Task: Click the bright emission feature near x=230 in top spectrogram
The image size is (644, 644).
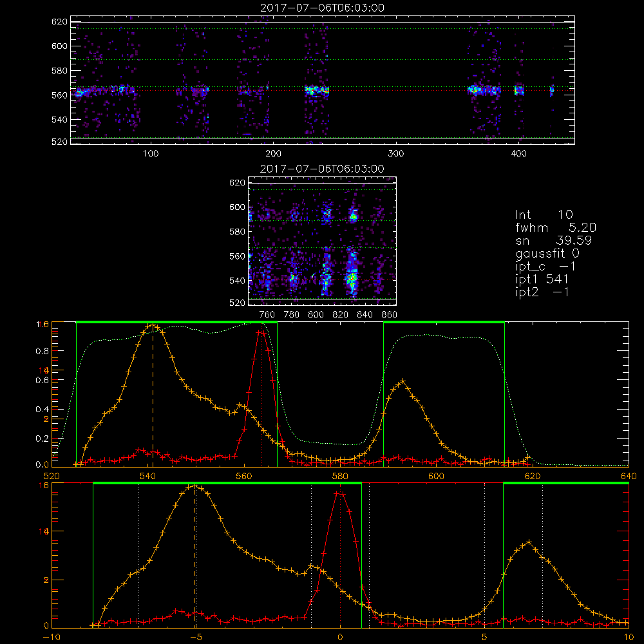Action: click(x=317, y=90)
